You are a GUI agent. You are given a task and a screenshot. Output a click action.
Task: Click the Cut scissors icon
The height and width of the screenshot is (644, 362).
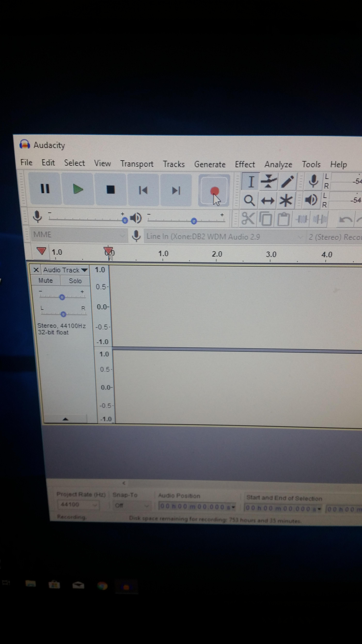pyautogui.click(x=248, y=219)
